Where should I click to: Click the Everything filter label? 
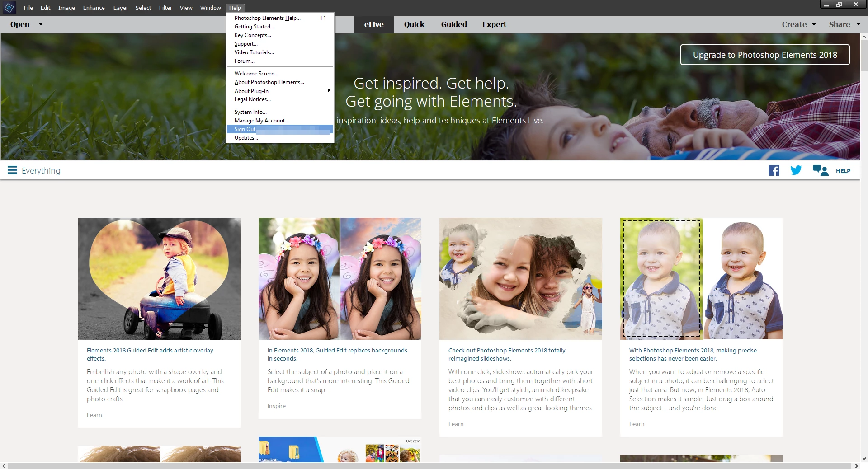click(41, 170)
